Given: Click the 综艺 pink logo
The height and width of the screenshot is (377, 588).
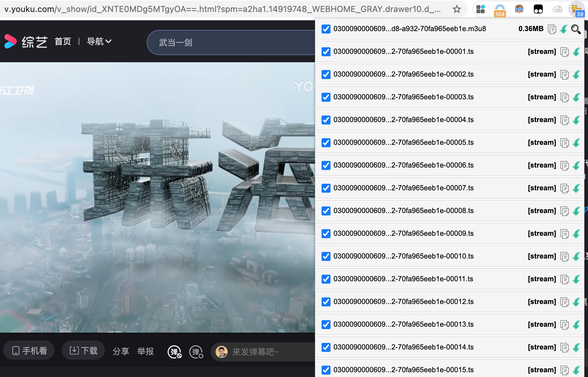Looking at the screenshot, I should tap(10, 41).
